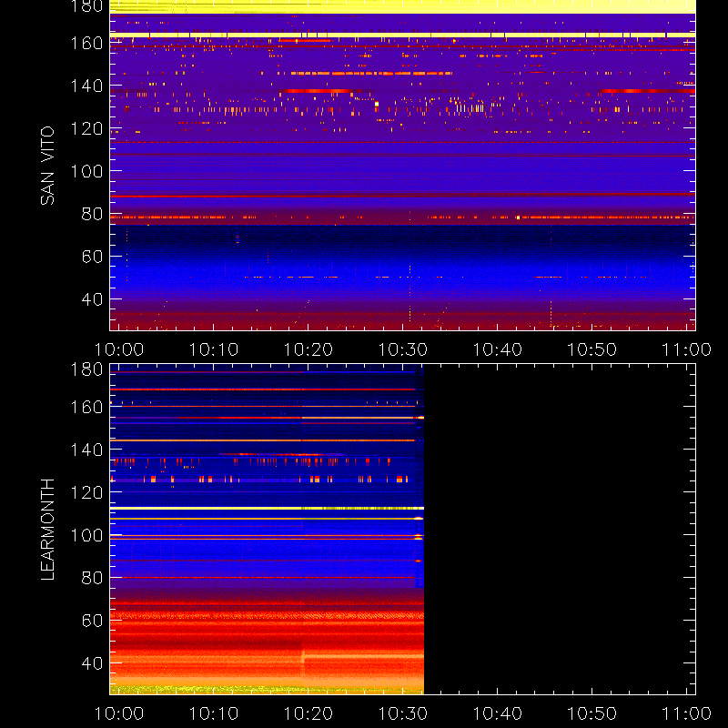Click the LEARMONTH axis title
The image size is (728, 728).
(47, 530)
